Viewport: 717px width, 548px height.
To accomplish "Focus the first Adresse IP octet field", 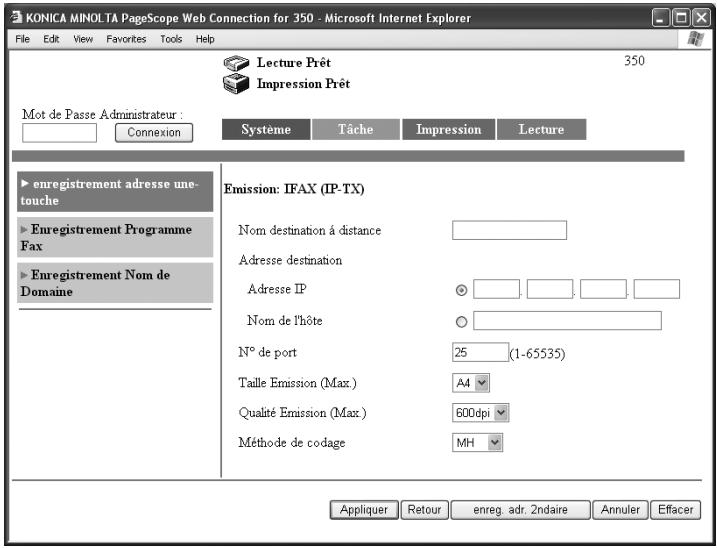I will (496, 289).
